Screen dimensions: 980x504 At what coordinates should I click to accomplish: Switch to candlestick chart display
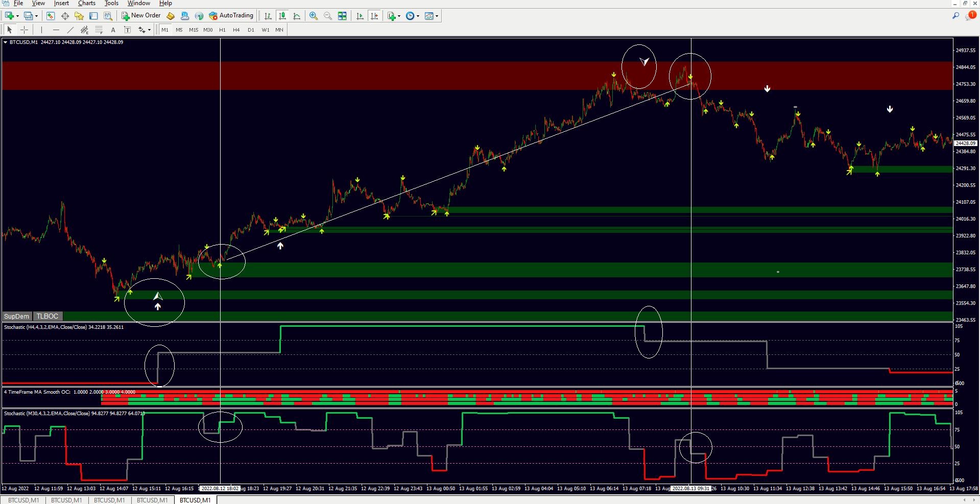(282, 16)
